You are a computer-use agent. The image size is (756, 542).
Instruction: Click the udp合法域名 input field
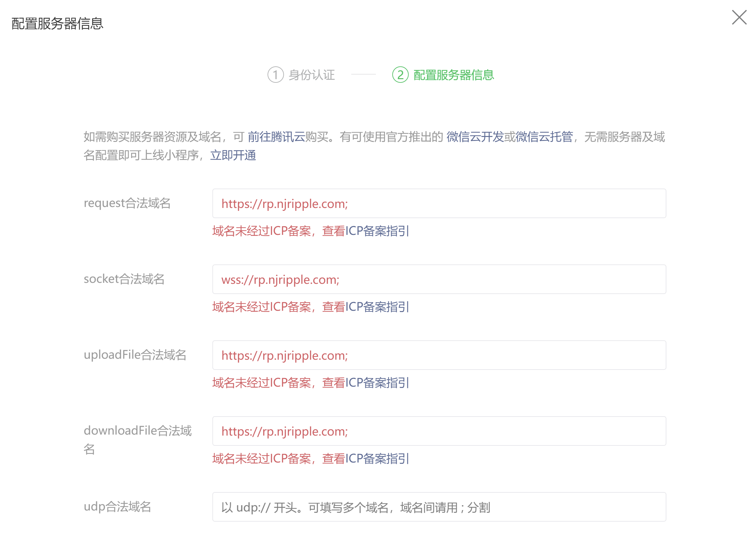pyautogui.click(x=439, y=507)
